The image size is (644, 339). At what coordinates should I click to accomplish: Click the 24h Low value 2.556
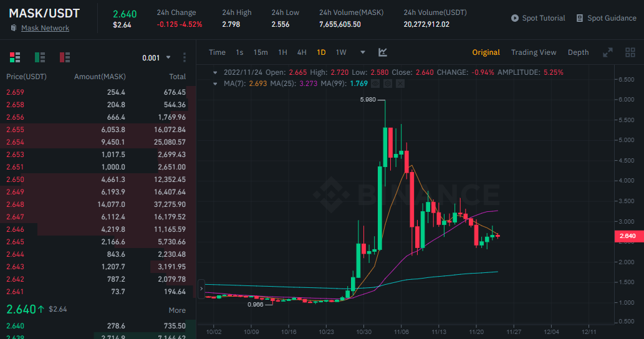coord(280,25)
